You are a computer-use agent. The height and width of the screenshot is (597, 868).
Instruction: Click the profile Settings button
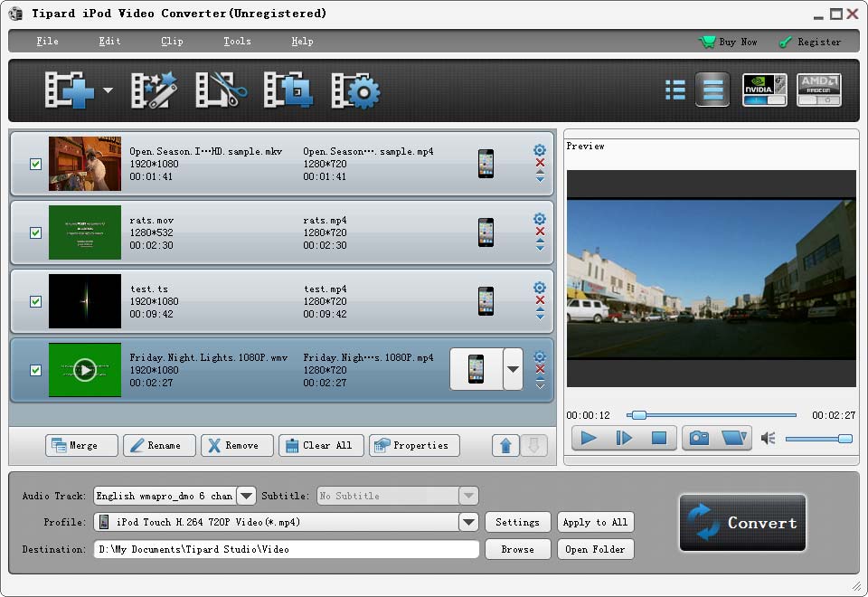517,522
